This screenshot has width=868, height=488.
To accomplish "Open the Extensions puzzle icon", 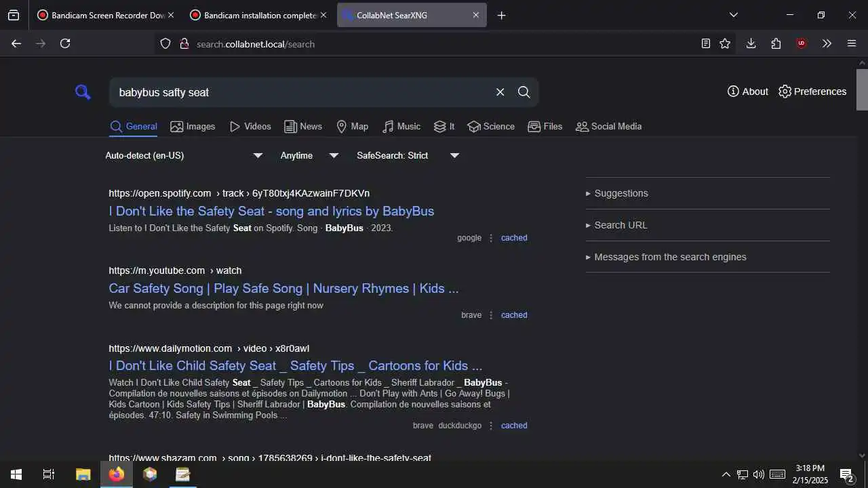I will (776, 43).
